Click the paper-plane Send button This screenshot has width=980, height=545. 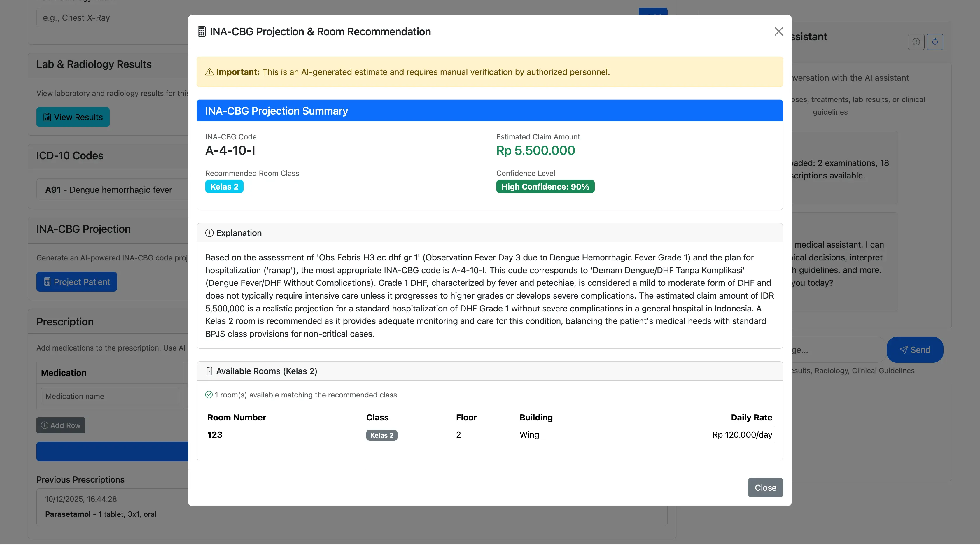915,350
